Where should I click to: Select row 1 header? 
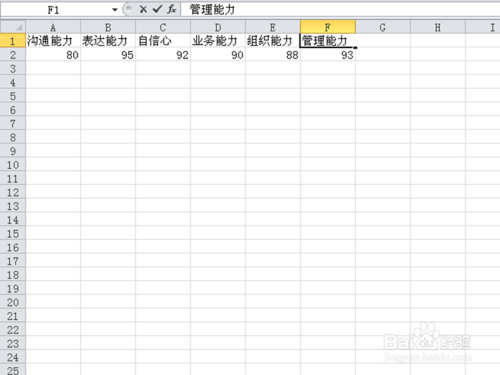13,41
